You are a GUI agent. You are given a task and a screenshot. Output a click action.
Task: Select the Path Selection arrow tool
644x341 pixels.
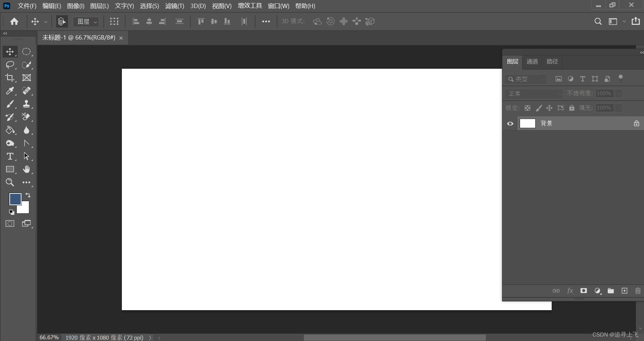click(27, 156)
